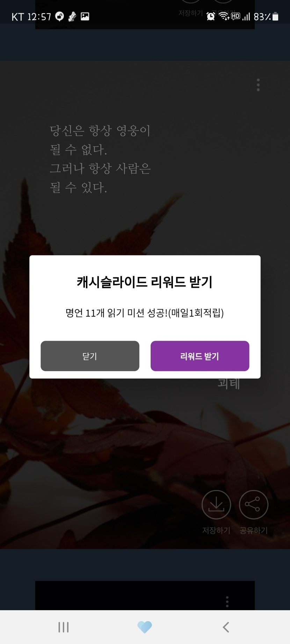Screen dimensions: 290x644
Task: Tap the purple 리워드 받기 button
Action: 200,356
